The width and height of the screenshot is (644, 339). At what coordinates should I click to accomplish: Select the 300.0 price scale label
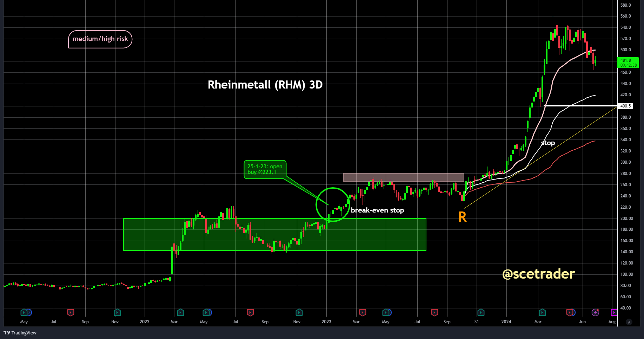[625, 162]
